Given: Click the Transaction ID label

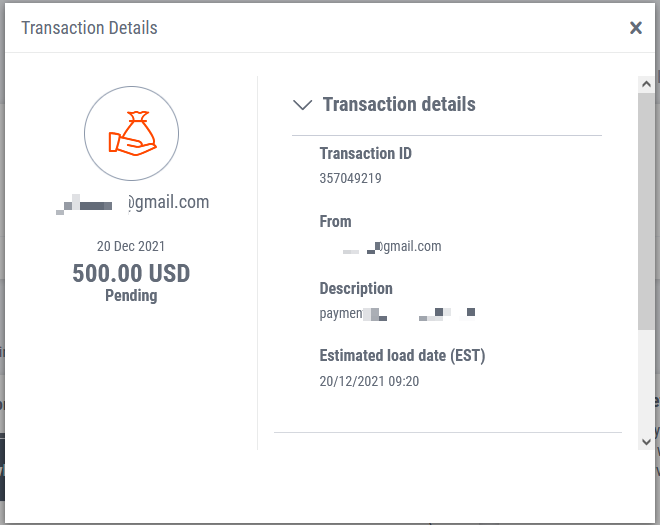Looking at the screenshot, I should tap(365, 154).
